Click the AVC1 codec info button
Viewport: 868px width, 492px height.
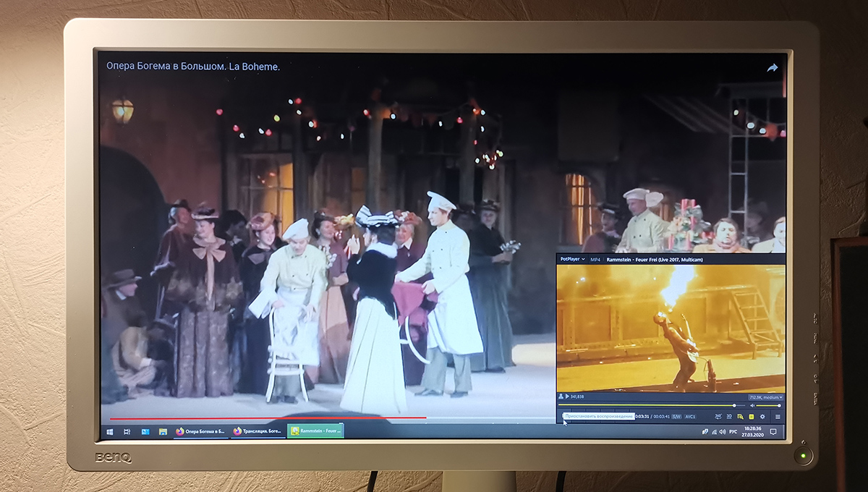coord(690,417)
